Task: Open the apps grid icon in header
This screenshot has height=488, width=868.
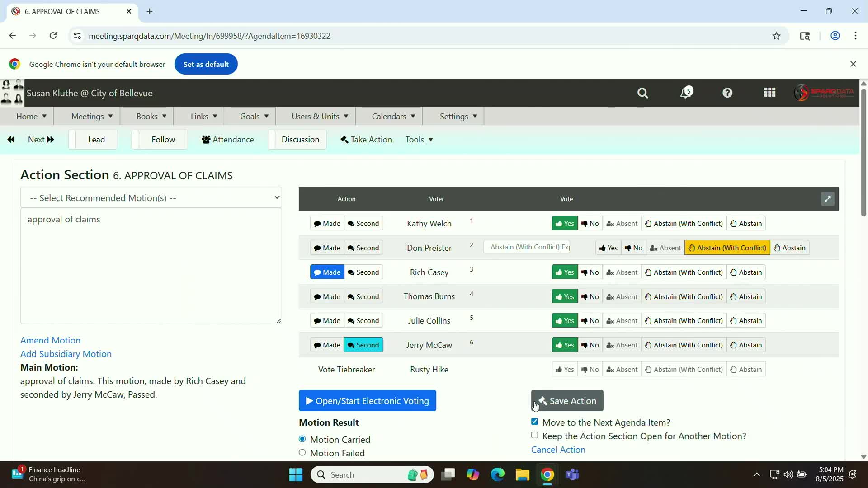Action: [x=769, y=93]
